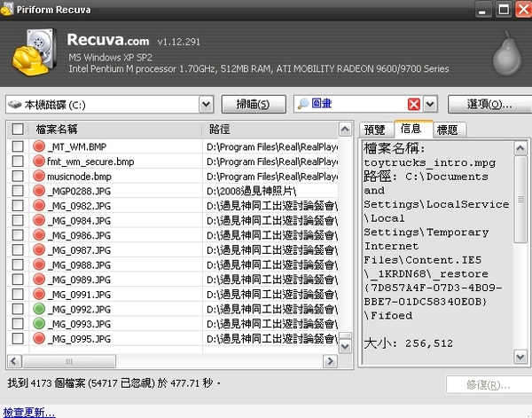Click the Recuva hard hat logo
This screenshot has height=418, width=532.
coord(34,52)
